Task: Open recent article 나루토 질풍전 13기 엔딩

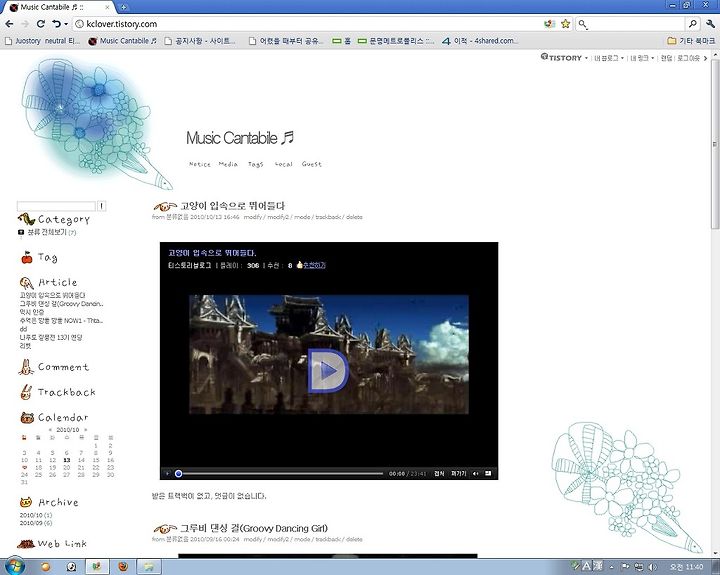Action: 51,338
